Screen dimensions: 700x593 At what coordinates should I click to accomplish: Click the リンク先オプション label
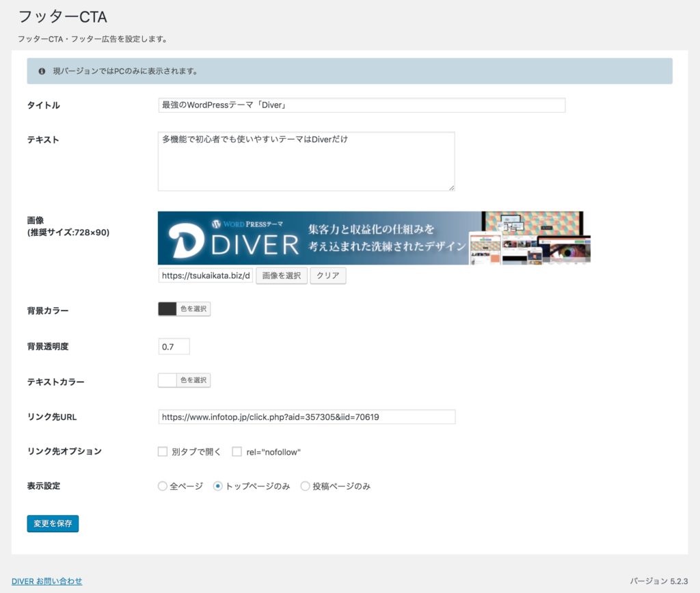tap(64, 451)
